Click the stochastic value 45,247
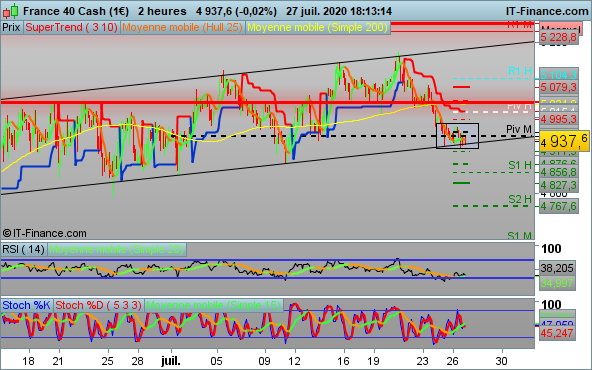Image resolution: width=592 pixels, height=370 pixels. click(557, 333)
